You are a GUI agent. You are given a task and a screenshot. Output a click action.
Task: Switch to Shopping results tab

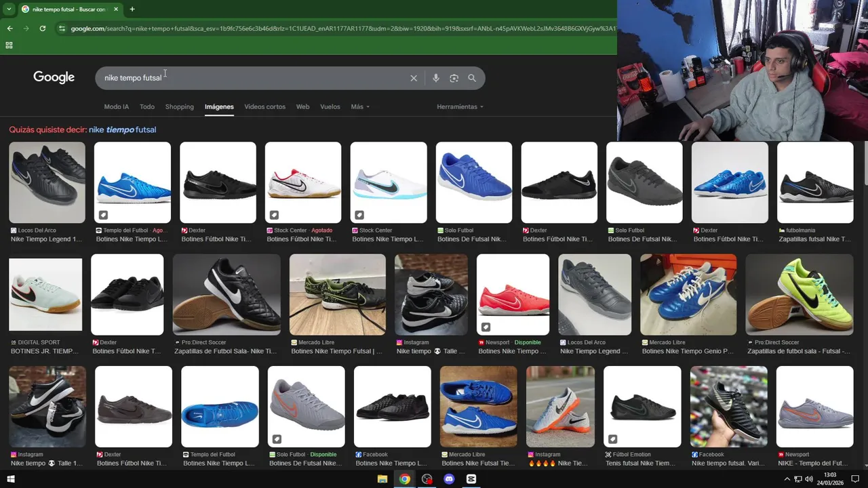click(x=180, y=106)
